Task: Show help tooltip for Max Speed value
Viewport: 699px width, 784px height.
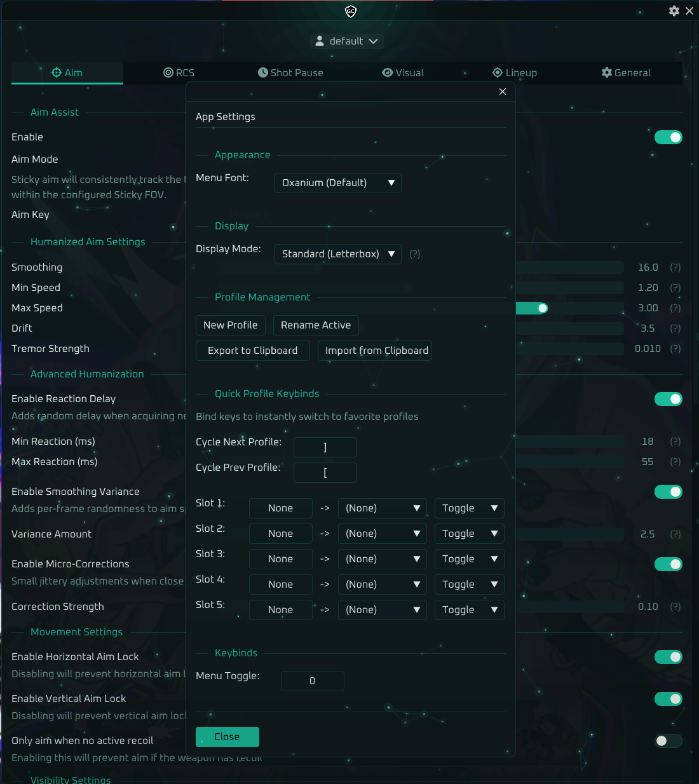Action: [x=675, y=308]
